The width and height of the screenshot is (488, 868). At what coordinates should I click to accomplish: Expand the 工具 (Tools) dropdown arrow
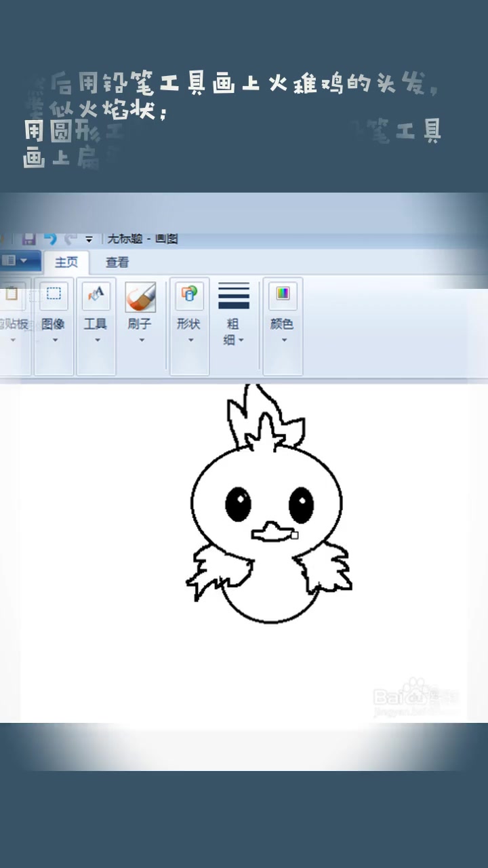pos(97,340)
